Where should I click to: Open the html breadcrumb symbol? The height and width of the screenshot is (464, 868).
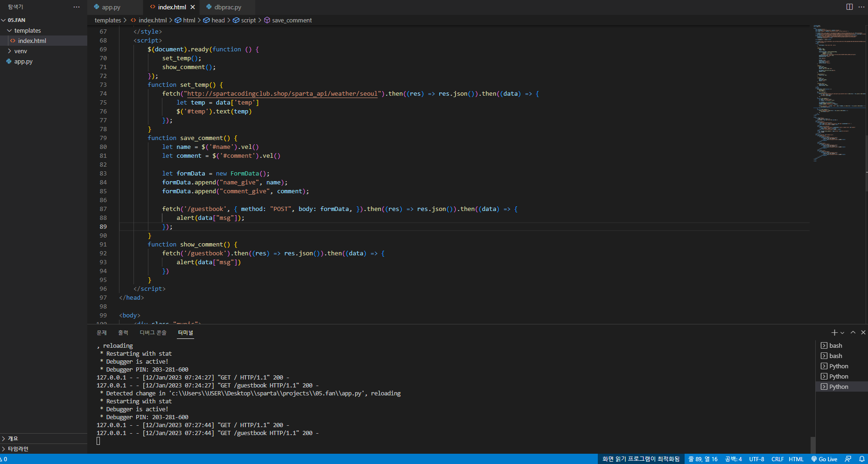tap(185, 20)
